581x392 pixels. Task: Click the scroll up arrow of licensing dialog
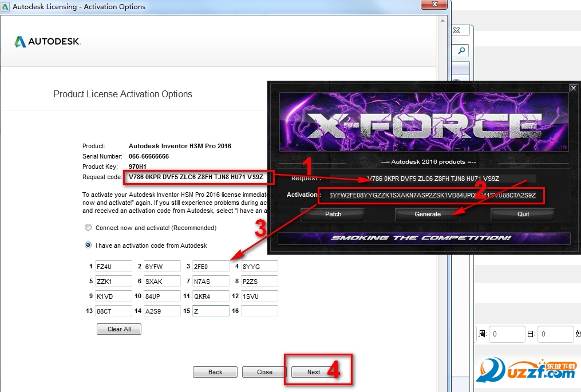pos(442,21)
